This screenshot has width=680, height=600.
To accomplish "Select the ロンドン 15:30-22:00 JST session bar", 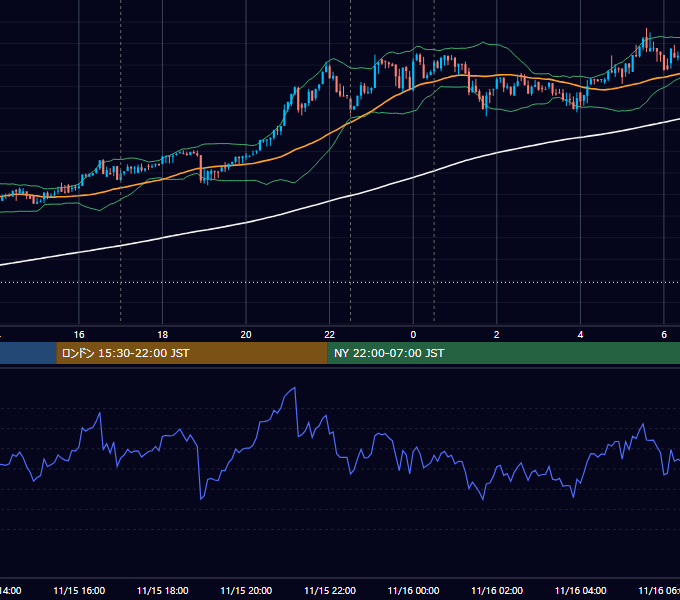I will tap(192, 353).
